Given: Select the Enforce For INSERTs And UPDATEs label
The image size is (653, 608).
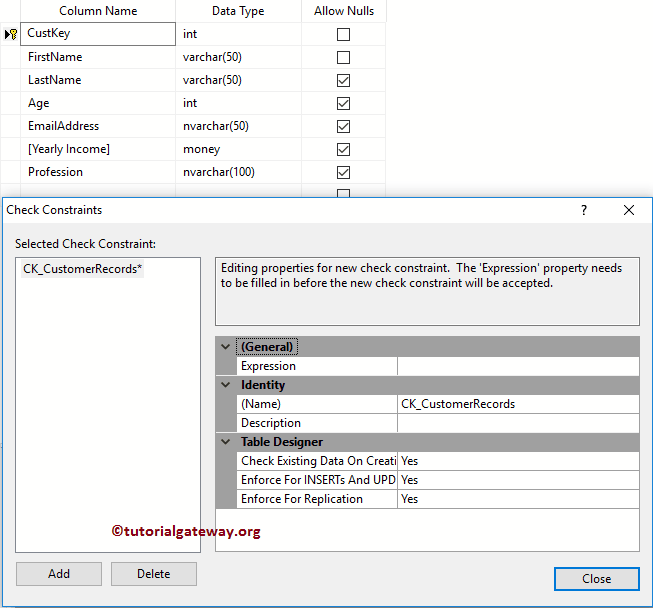Looking at the screenshot, I should 317,480.
